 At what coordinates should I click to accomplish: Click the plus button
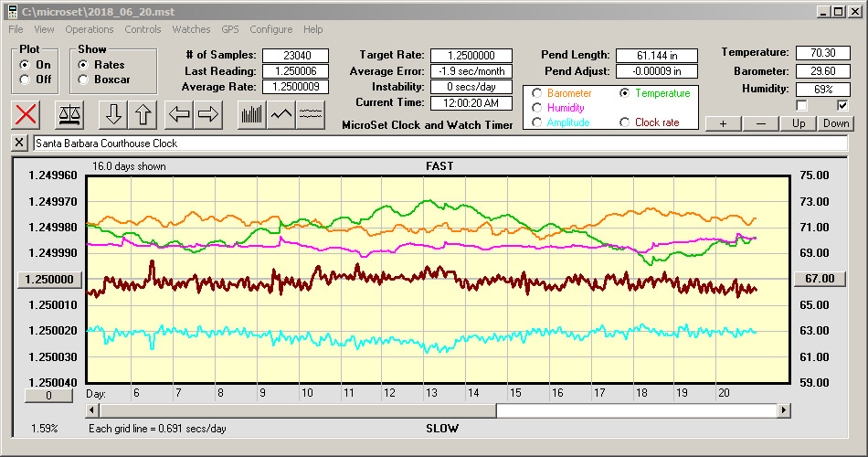point(723,123)
